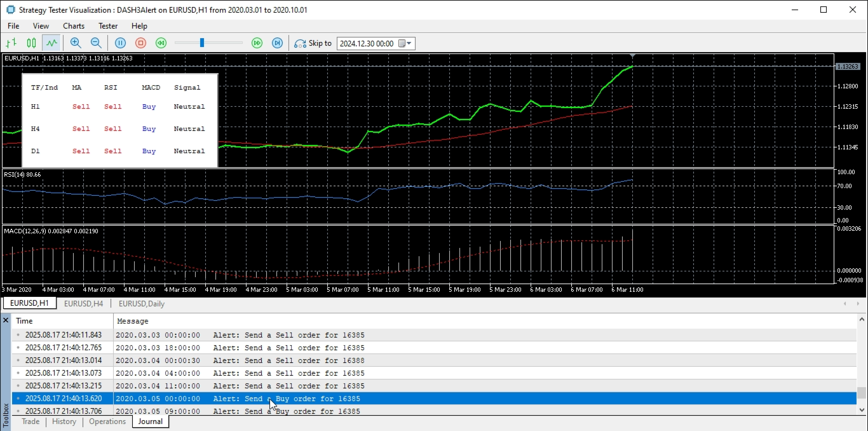Select the line chart mode button
Image resolution: width=868 pixels, height=431 pixels.
(51, 43)
